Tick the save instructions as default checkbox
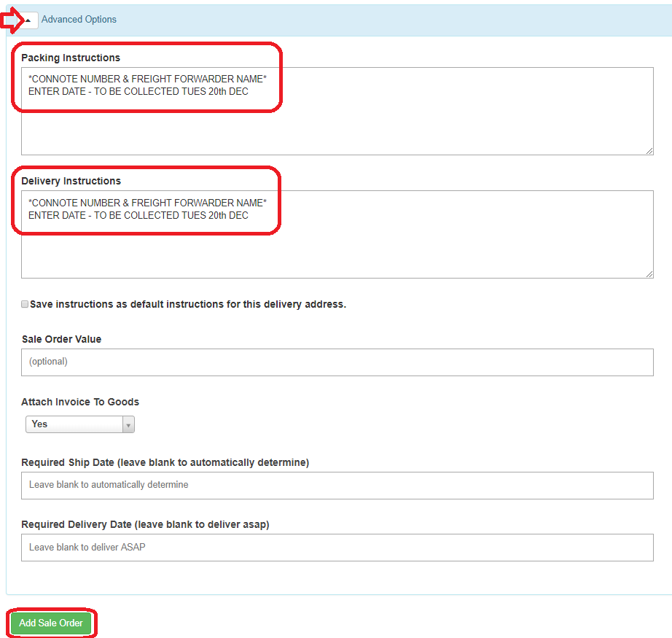The height and width of the screenshot is (638, 672). [x=25, y=304]
